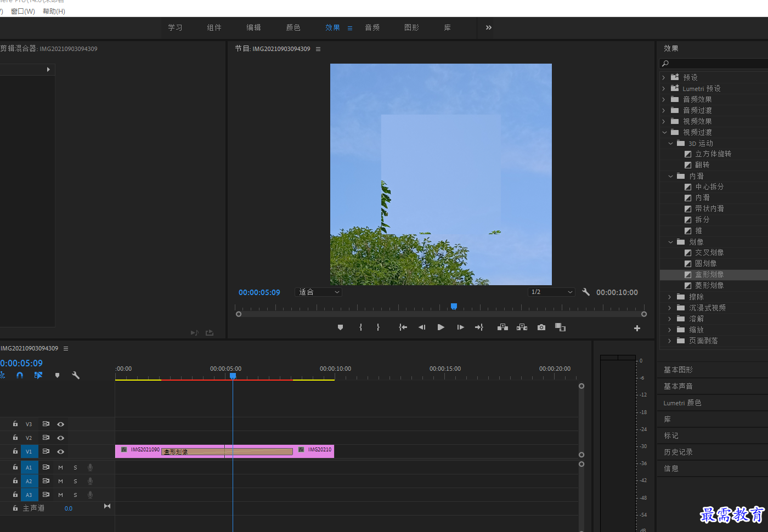This screenshot has width=768, height=532.
Task: Switch to the 学习 workspace tab
Action: pos(175,27)
